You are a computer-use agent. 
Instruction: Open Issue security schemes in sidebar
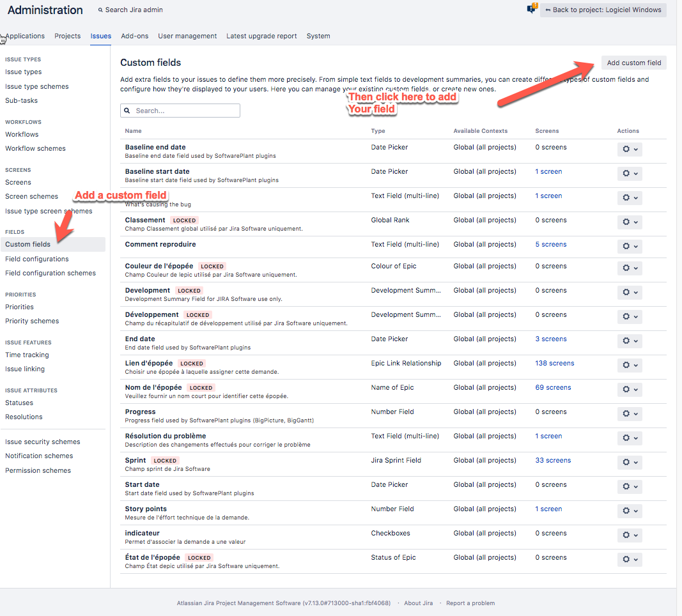pos(43,442)
